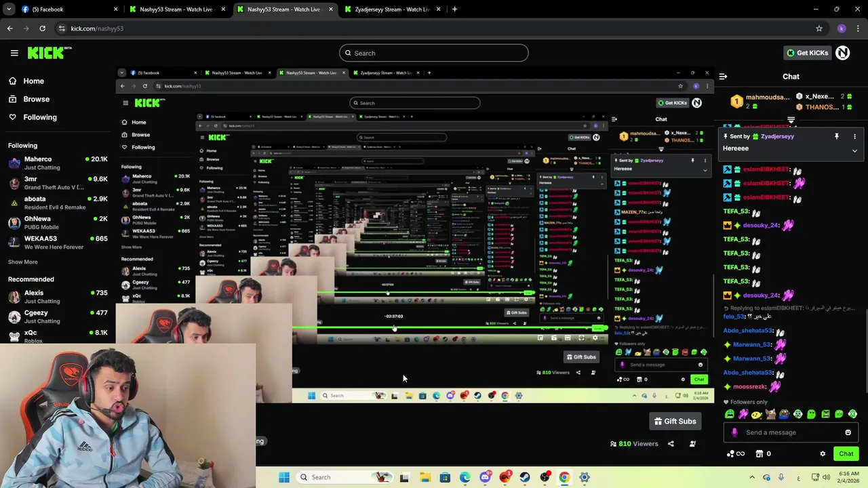
Task: Open the Kick hamburger menu icon
Action: [x=14, y=53]
